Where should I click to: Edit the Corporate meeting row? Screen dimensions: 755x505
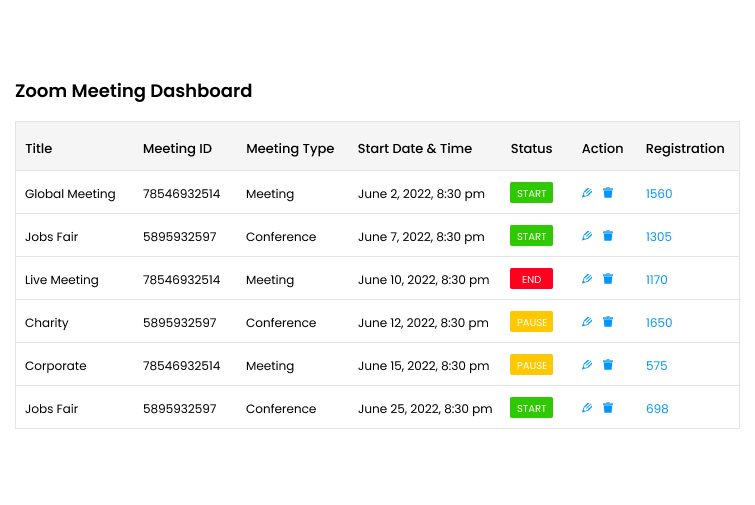pos(586,365)
